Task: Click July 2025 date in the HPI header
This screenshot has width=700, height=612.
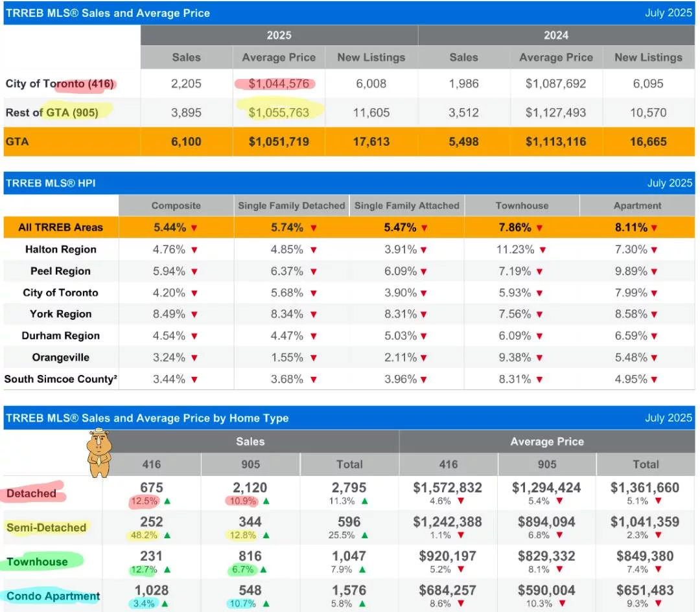Action: pyautogui.click(x=669, y=183)
